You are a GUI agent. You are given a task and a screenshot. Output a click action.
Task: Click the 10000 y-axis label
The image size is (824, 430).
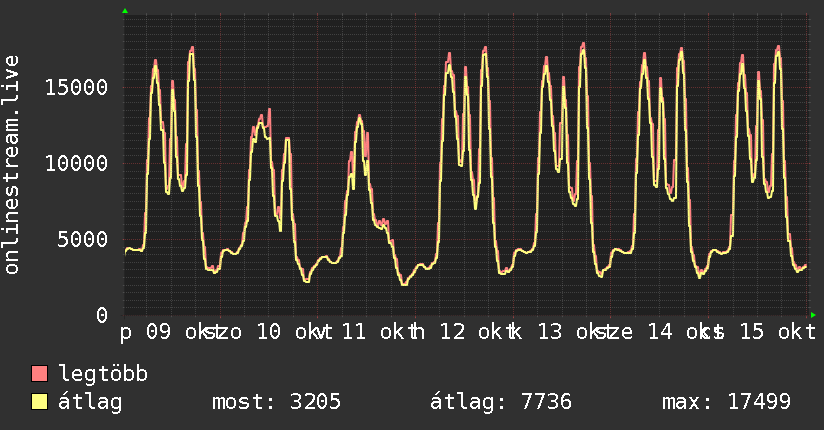point(76,163)
